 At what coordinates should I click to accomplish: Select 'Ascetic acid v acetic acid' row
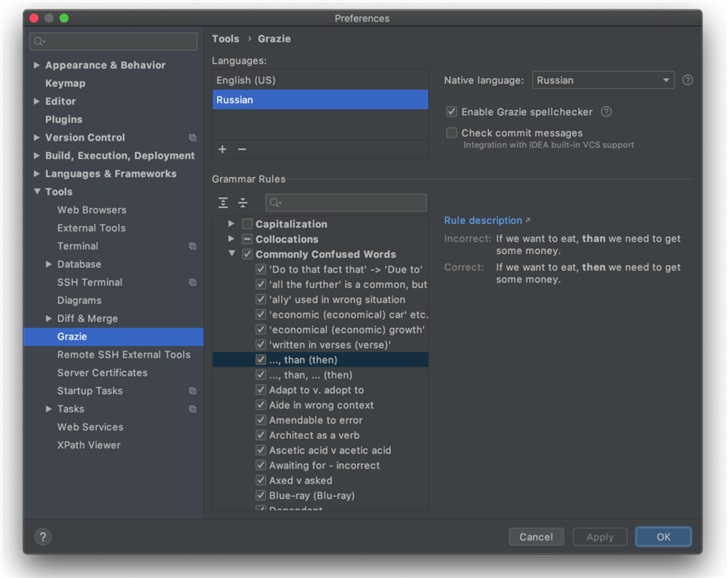(320, 450)
